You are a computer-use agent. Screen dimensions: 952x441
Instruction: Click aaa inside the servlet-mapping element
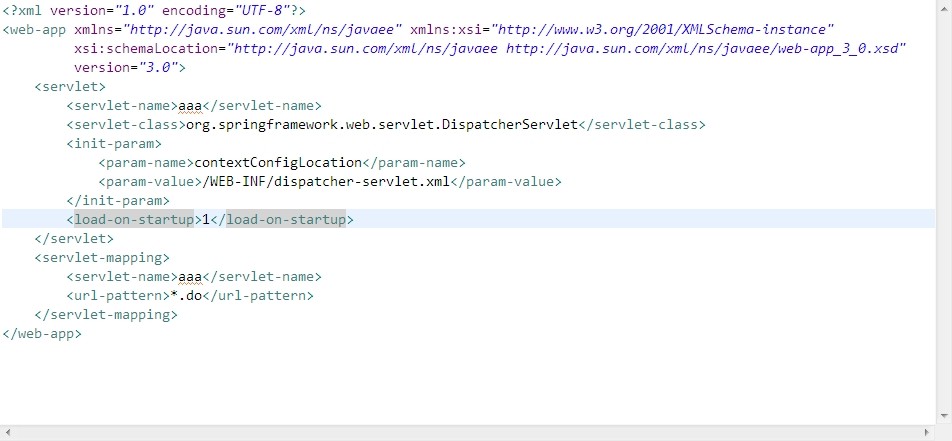tap(189, 276)
